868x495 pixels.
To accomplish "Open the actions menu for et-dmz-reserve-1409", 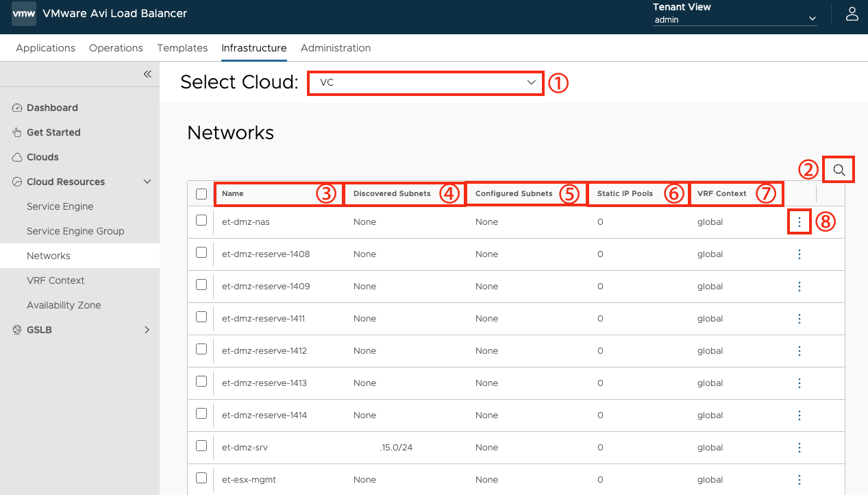I will tap(799, 287).
